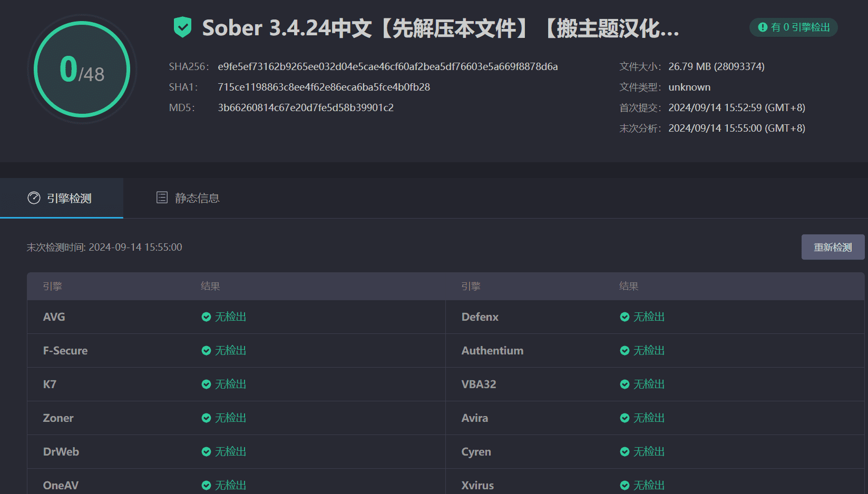Click the Sober 3.4.24中文 file title
The image size is (868, 494).
pyautogui.click(x=441, y=28)
